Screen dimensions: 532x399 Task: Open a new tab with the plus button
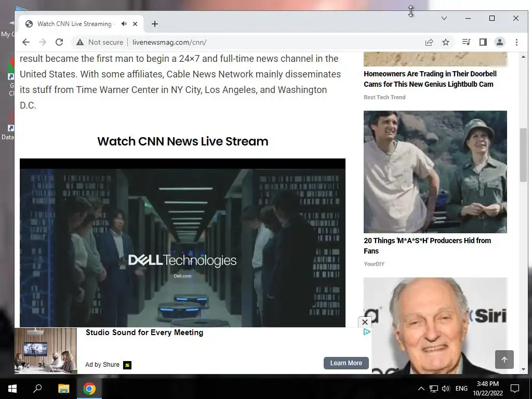(x=155, y=24)
